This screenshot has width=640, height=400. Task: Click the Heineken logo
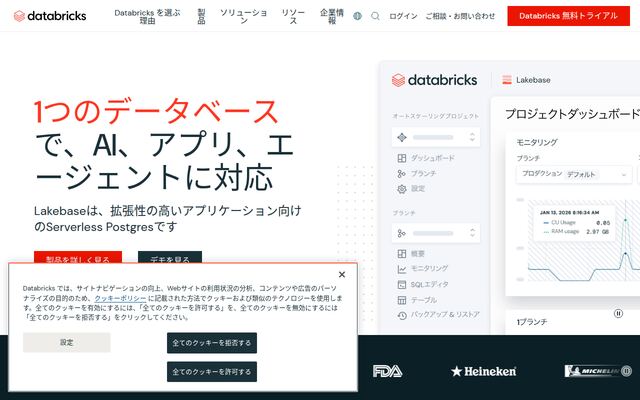point(483,371)
